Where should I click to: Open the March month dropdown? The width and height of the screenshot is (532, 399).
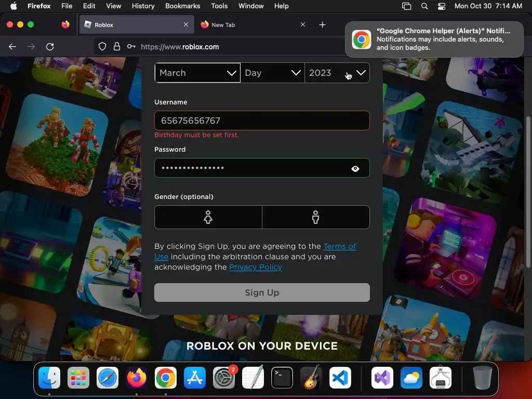(197, 73)
